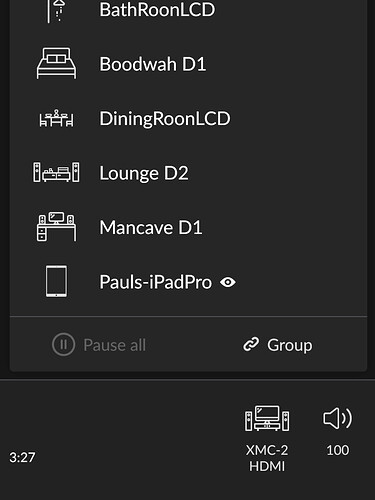Open the volume speaker control
Viewport: 375px width, 500px height.
point(337,418)
